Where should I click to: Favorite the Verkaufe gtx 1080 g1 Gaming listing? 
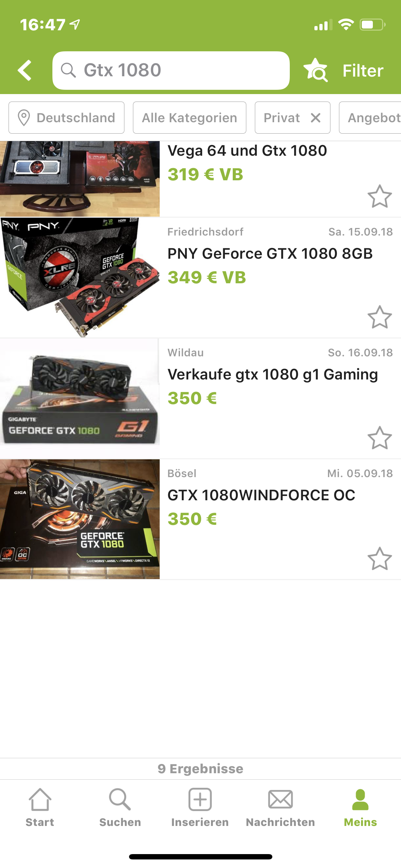click(x=380, y=438)
